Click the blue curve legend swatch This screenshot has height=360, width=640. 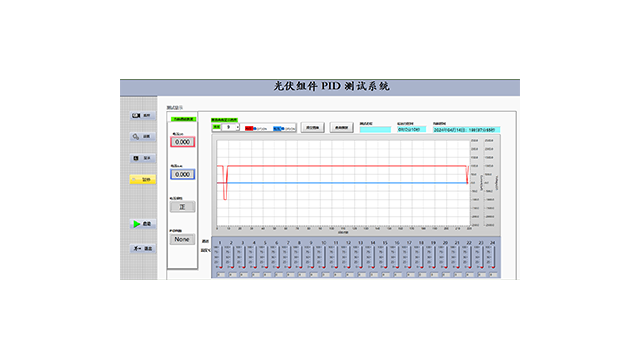point(277,128)
